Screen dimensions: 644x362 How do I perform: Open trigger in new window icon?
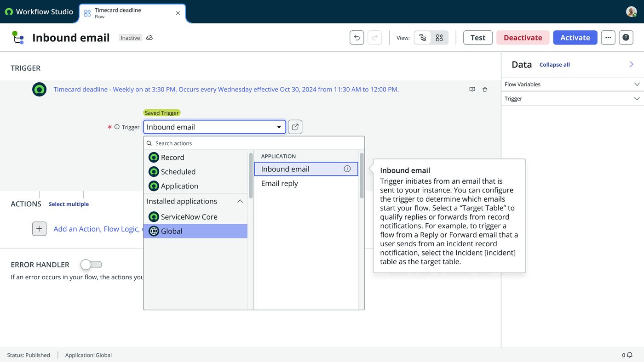[x=295, y=127]
